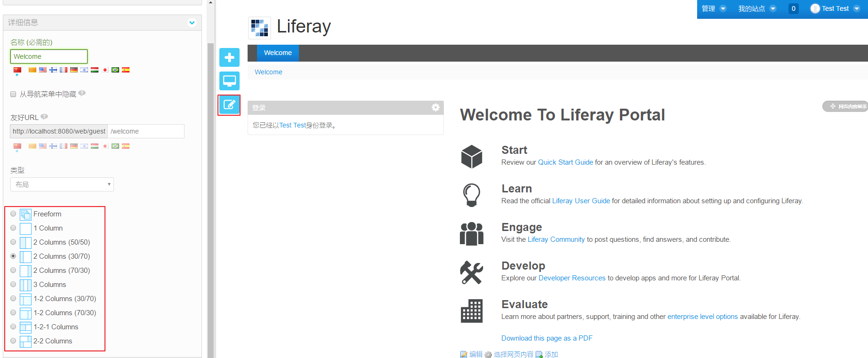Select the Freeform layout radio button
The width and height of the screenshot is (868, 358).
pos(13,214)
